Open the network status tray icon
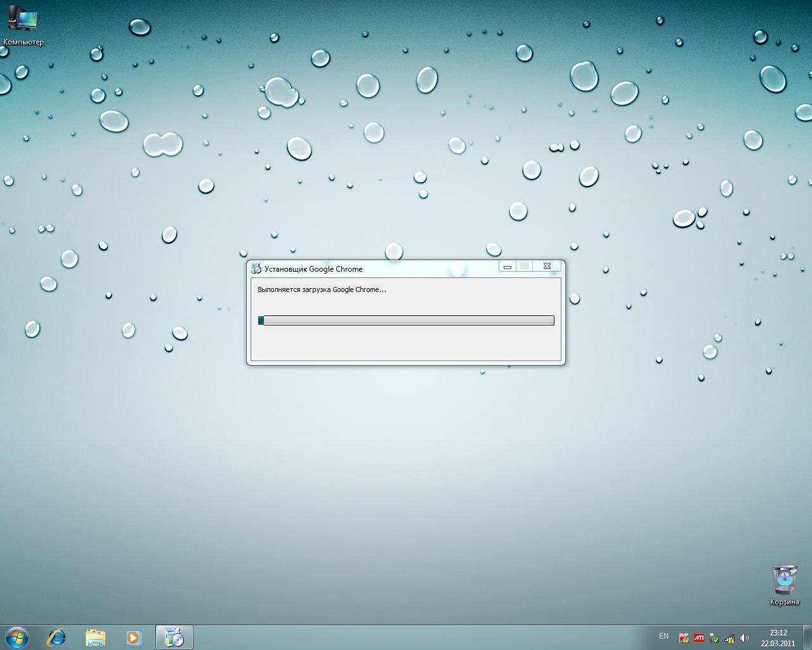Image resolution: width=812 pixels, height=650 pixels. click(x=730, y=638)
